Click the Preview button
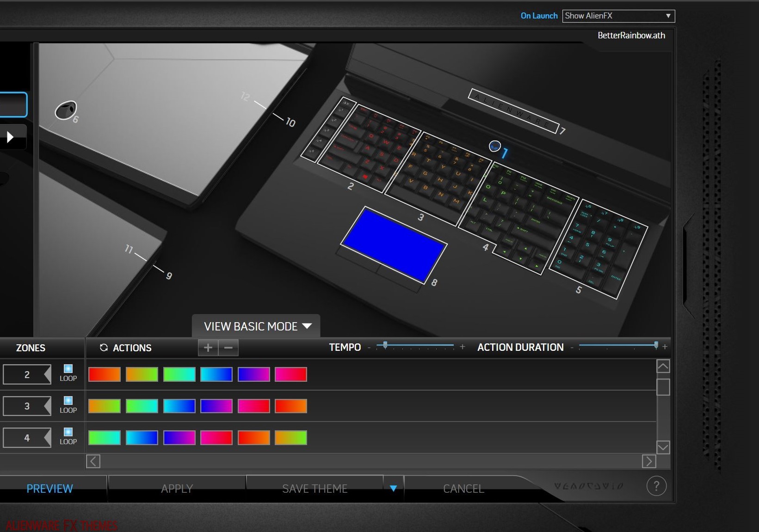 pyautogui.click(x=49, y=489)
